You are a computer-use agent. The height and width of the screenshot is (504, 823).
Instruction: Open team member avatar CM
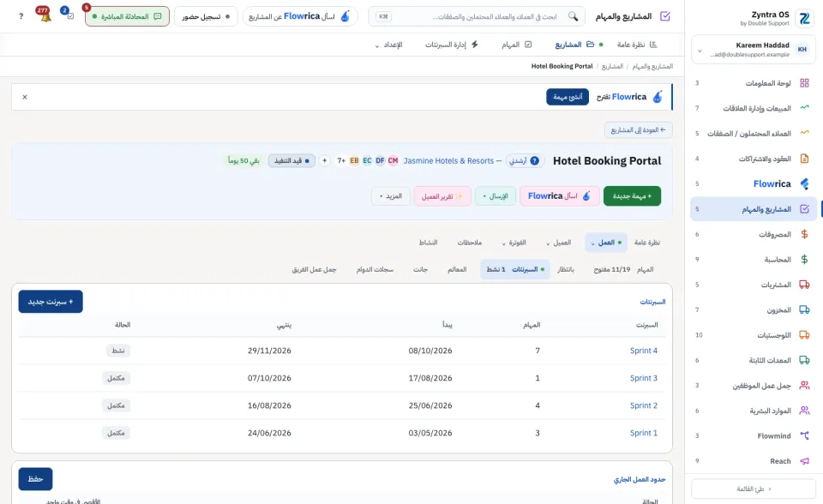pyautogui.click(x=393, y=160)
